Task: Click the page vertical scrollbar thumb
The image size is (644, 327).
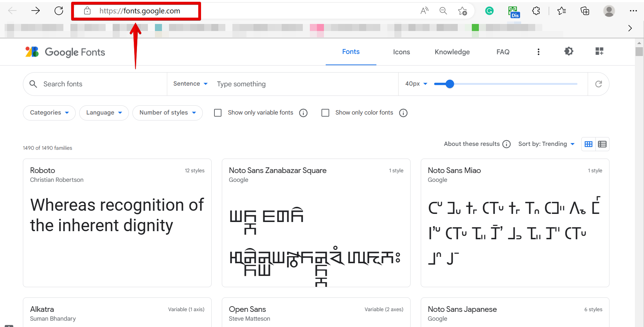Action: [x=639, y=51]
